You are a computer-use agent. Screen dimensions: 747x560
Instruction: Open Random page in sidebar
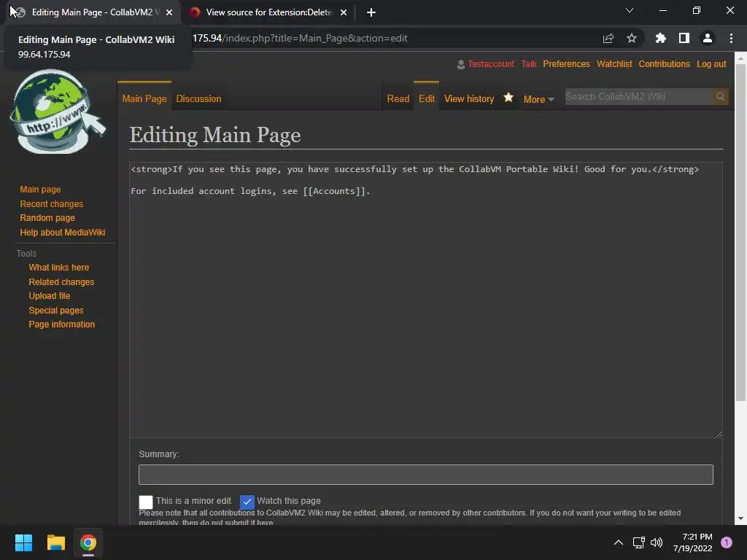(47, 217)
